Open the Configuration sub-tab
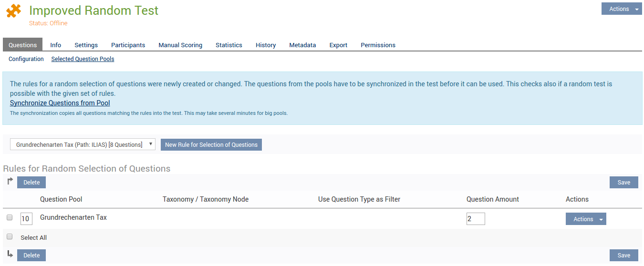 [26, 59]
